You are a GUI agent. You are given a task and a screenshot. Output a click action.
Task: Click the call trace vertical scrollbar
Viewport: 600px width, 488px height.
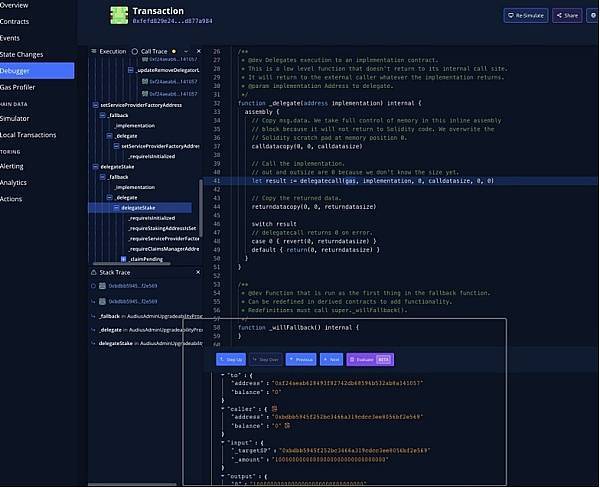pyautogui.click(x=201, y=209)
